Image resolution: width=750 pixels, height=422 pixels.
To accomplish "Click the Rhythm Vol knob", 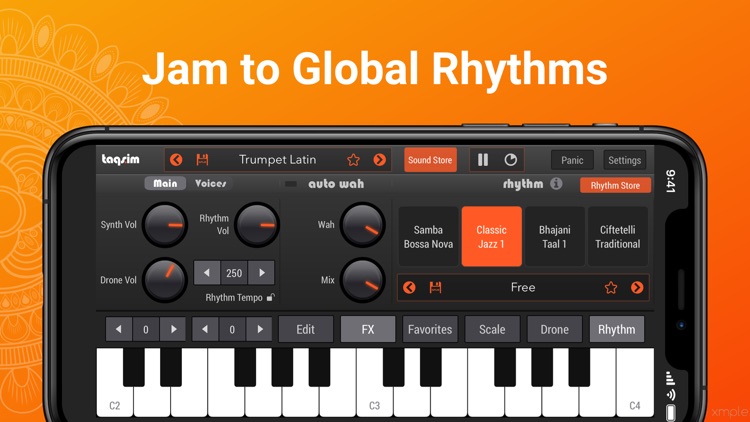I will click(x=257, y=224).
